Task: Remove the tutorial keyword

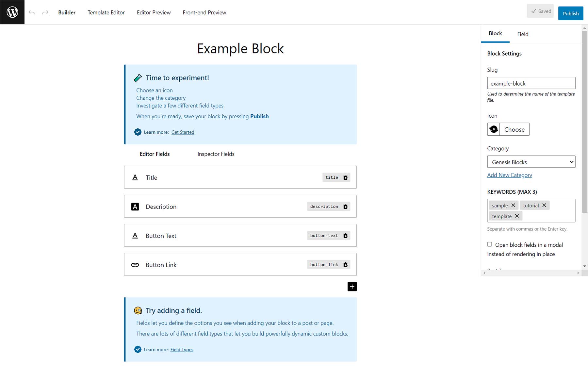Action: (544, 205)
